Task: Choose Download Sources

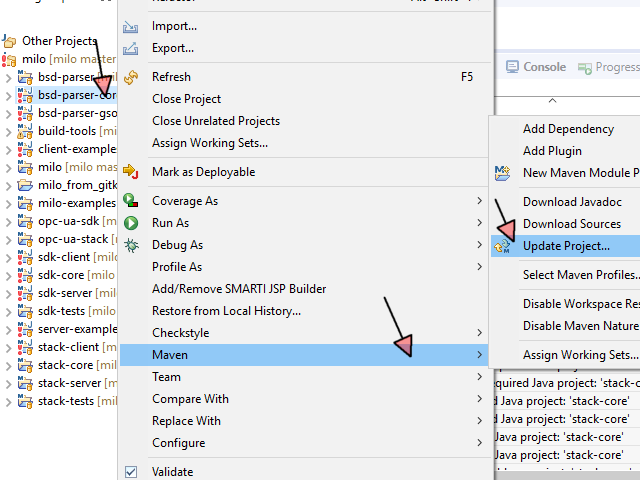Action: pos(572,224)
